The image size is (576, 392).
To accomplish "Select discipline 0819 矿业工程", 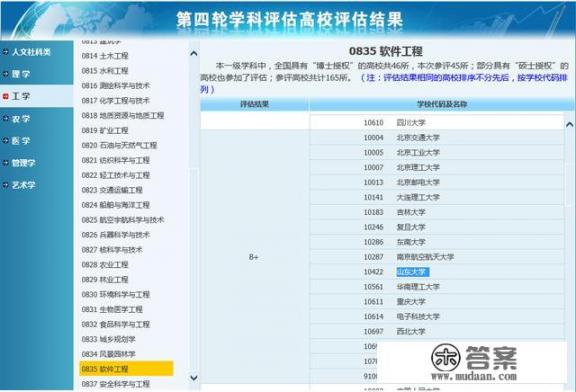I will tap(105, 130).
